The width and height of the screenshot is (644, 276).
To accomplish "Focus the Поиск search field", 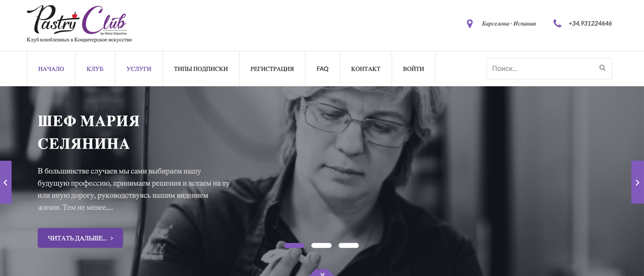I will (549, 68).
